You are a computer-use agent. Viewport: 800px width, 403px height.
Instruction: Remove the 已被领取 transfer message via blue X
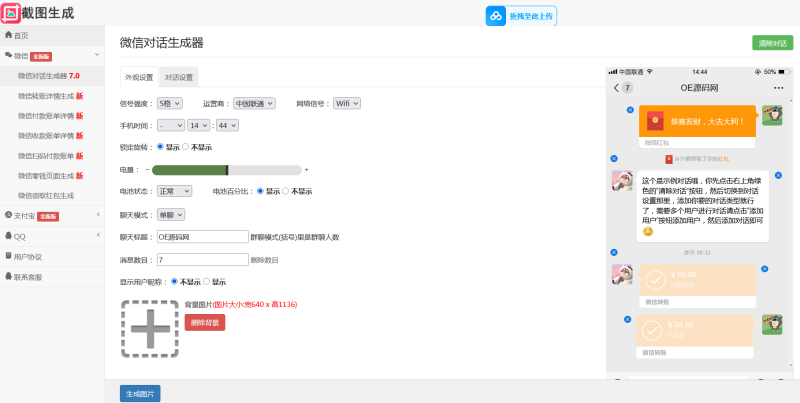pyautogui.click(x=764, y=269)
